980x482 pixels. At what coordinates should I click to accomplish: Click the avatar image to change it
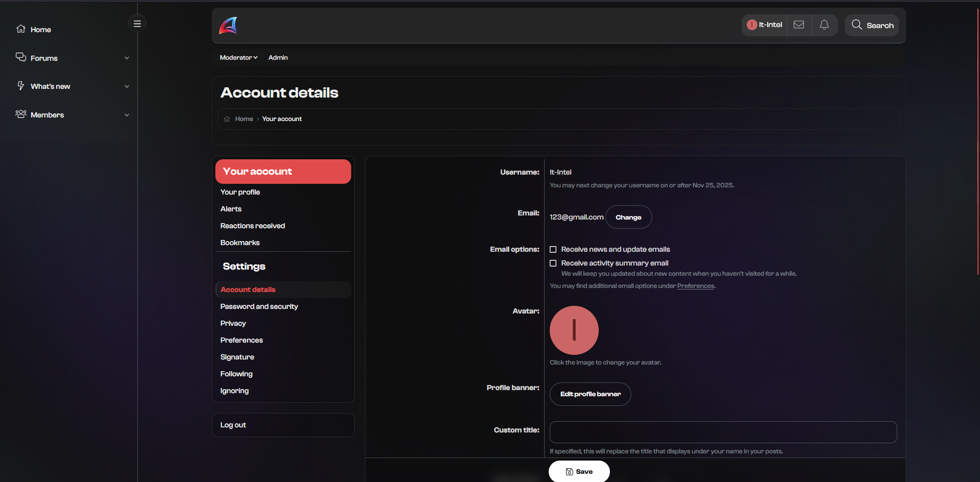coord(574,330)
